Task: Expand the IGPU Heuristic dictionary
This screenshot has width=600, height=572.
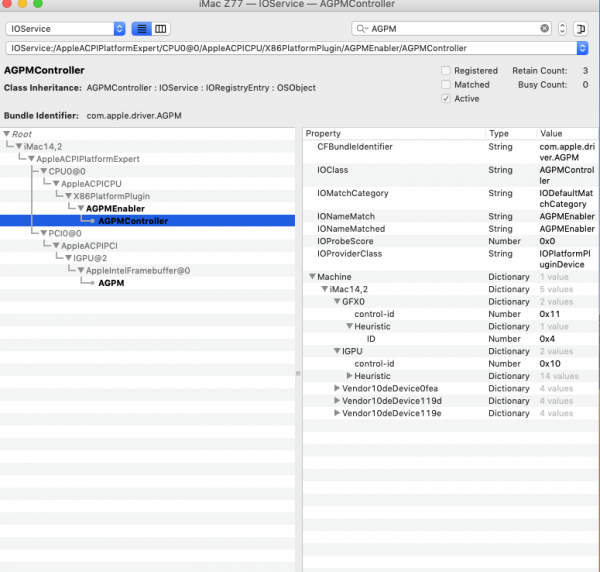Action: (x=348, y=376)
